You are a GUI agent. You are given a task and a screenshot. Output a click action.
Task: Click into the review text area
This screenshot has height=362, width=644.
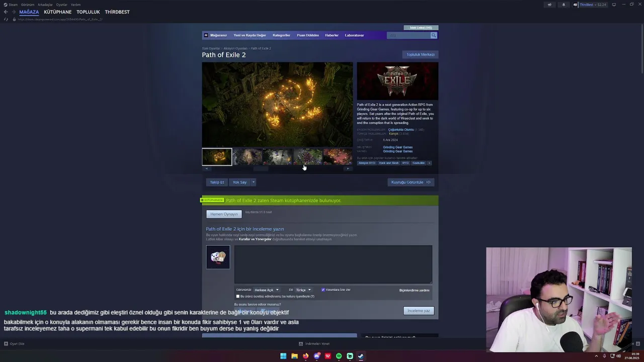coord(333,264)
